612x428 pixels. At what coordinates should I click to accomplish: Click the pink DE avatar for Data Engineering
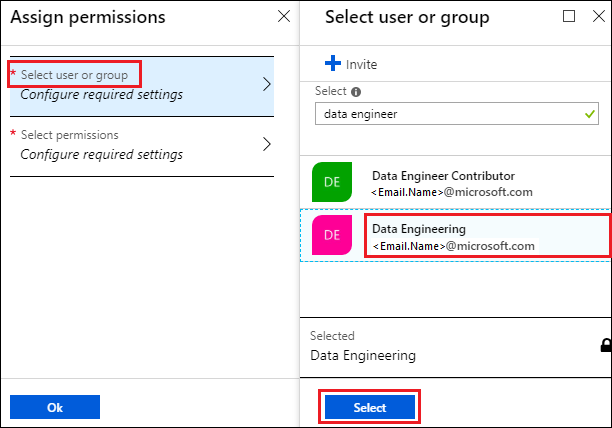(332, 235)
